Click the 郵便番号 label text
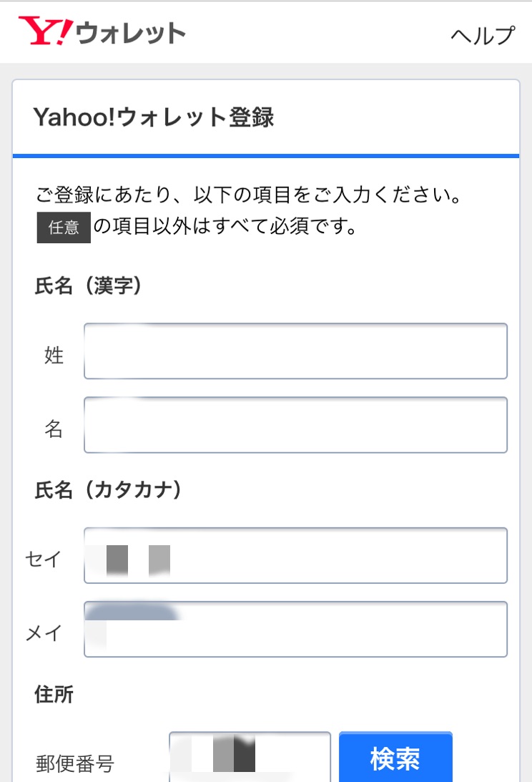The width and height of the screenshot is (532, 782). tap(75, 763)
